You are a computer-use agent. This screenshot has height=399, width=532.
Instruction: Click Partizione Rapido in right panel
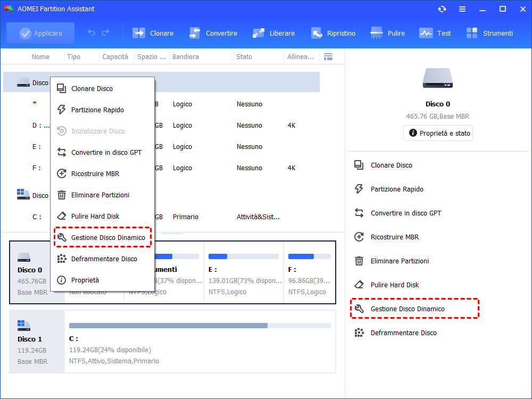coord(397,189)
